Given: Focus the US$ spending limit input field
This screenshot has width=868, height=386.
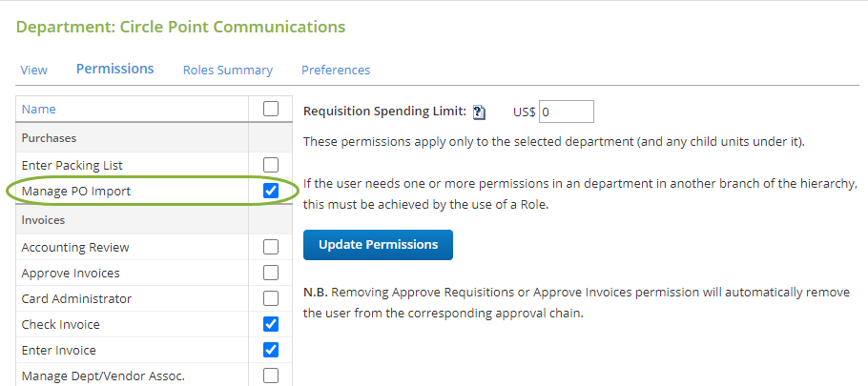Looking at the screenshot, I should point(567,112).
